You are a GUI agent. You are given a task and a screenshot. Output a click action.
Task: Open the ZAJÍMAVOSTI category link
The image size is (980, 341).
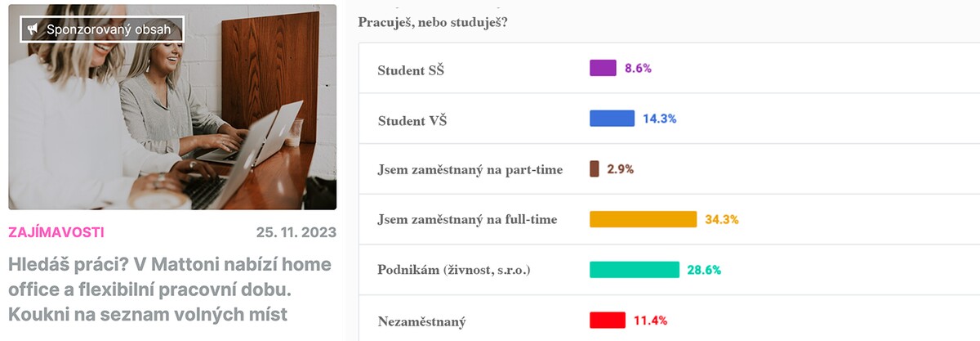coord(56,232)
